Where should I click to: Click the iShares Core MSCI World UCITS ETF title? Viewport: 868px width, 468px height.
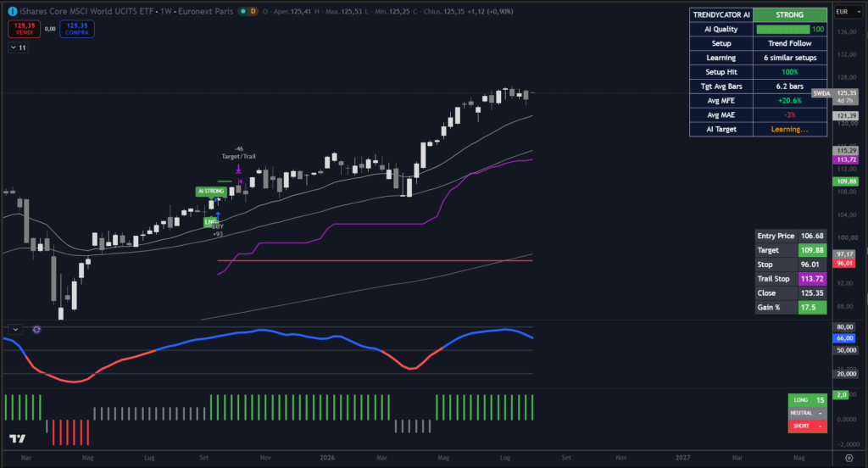click(86, 11)
